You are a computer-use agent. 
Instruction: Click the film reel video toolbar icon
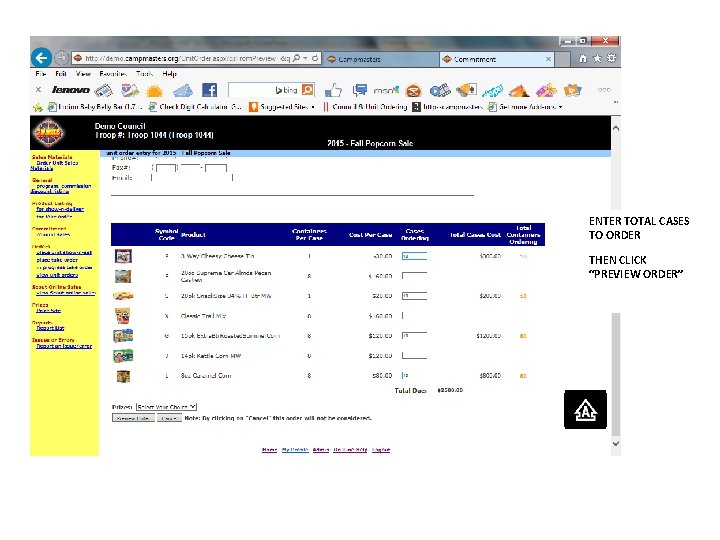(x=439, y=90)
